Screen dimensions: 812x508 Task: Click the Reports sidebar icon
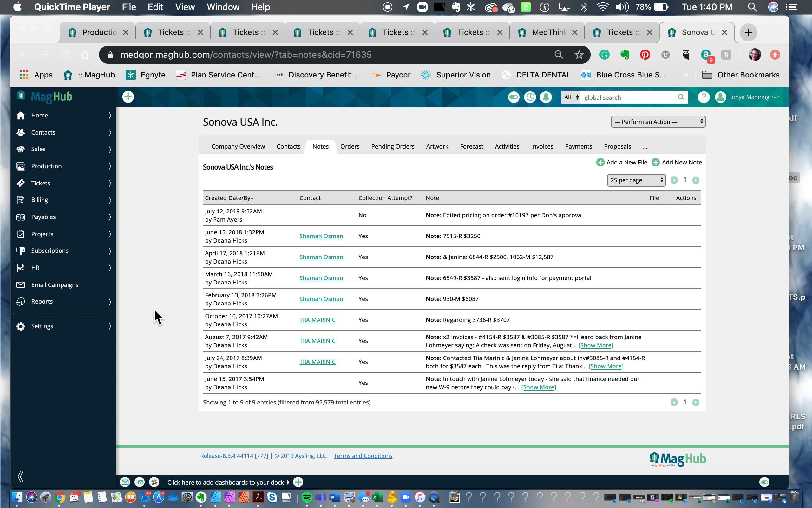pos(21,302)
